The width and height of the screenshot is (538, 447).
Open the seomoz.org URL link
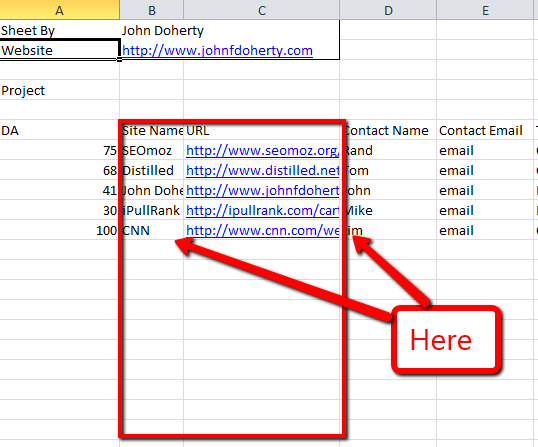[262, 151]
